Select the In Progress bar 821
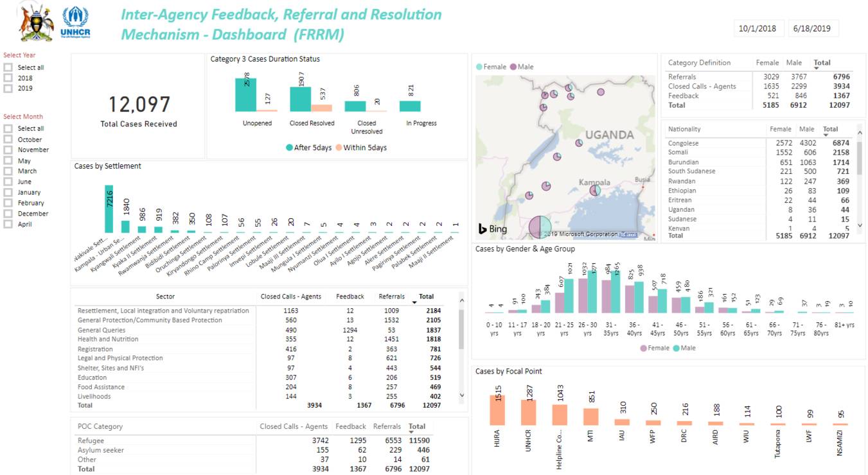 [410, 106]
